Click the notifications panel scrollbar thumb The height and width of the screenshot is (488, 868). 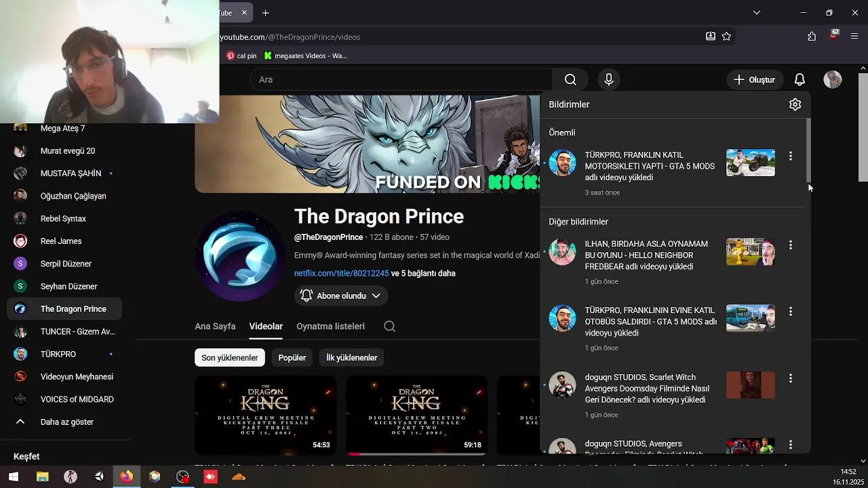point(807,150)
